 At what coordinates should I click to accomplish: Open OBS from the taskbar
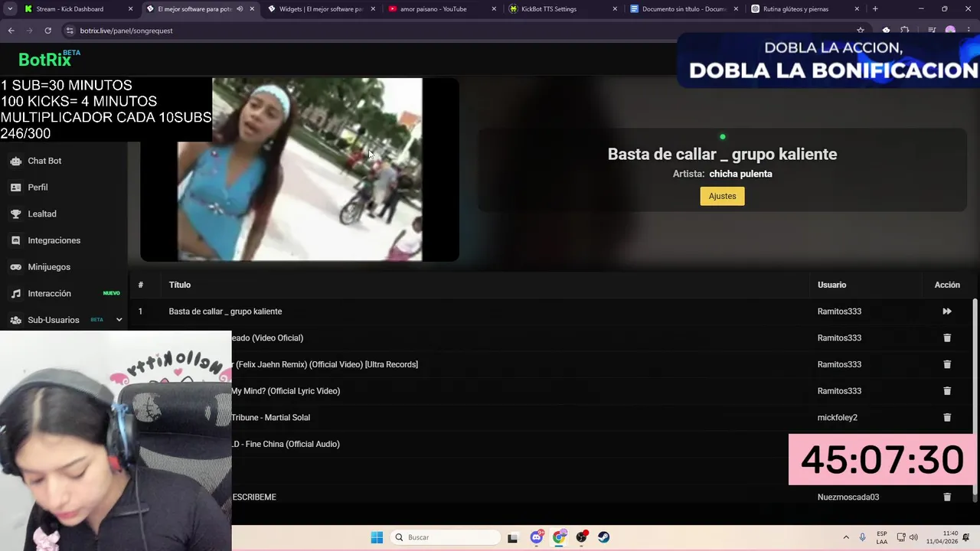582,537
